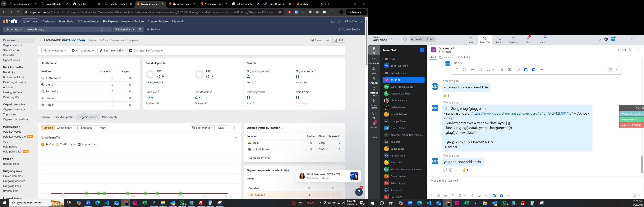Select the Backlink profile tab
Screen dimensions: 644x207
pyautogui.click(x=64, y=117)
